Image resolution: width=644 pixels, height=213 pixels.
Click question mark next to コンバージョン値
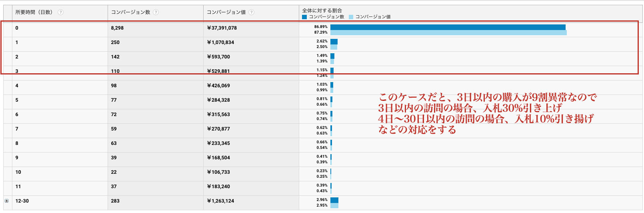coord(251,12)
